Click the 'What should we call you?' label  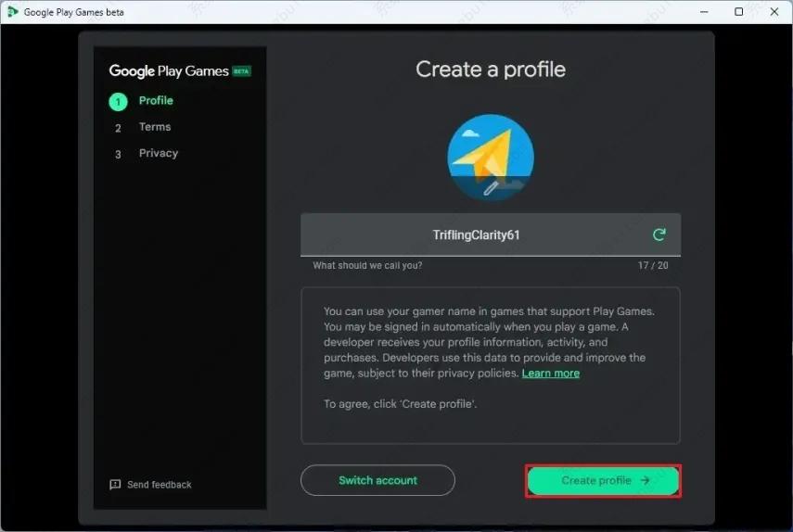(x=367, y=265)
